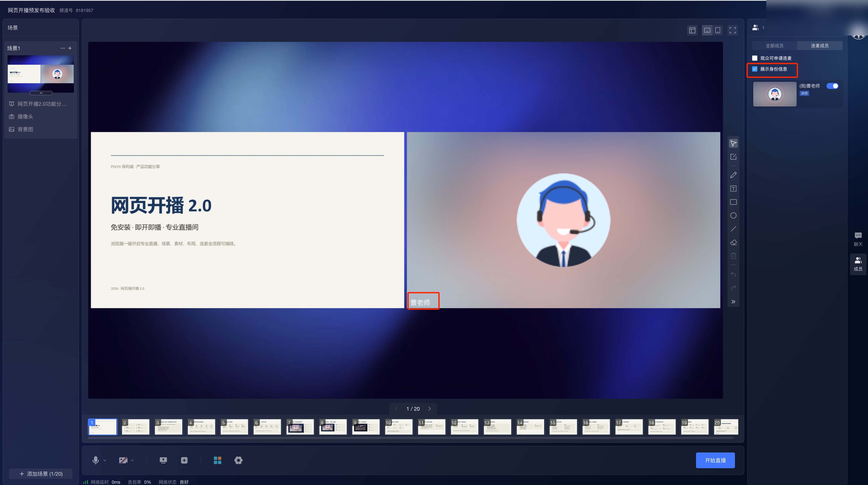868x485 pixels.
Task: Open the settings gear
Action: (x=238, y=460)
